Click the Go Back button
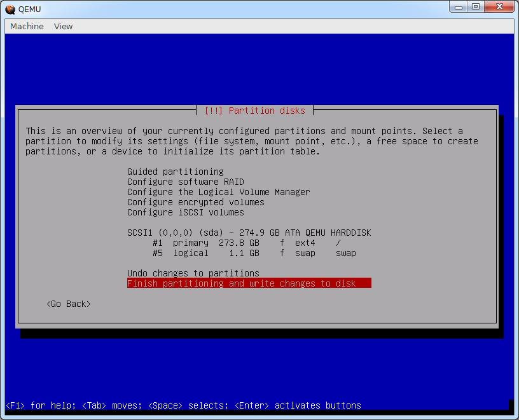The height and width of the screenshot is (420, 519). pos(69,304)
